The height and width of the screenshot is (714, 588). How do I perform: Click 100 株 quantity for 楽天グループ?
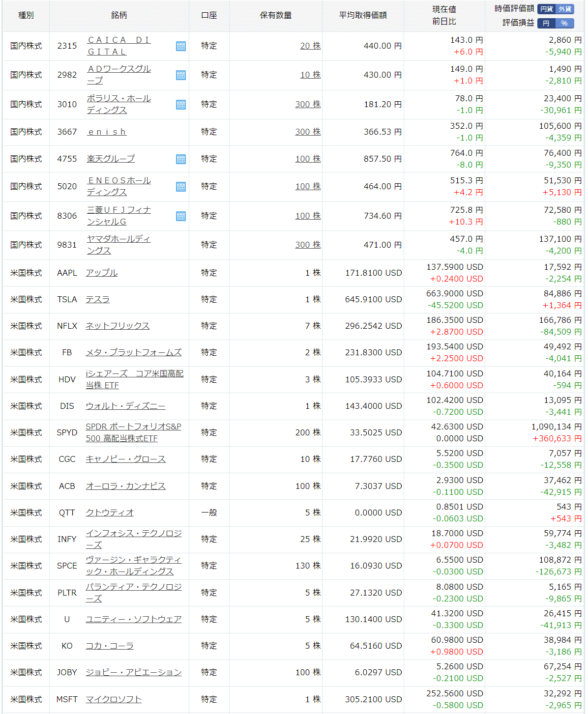(308, 159)
